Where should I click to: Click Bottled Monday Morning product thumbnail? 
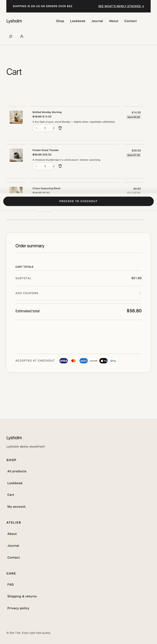(x=16, y=117)
